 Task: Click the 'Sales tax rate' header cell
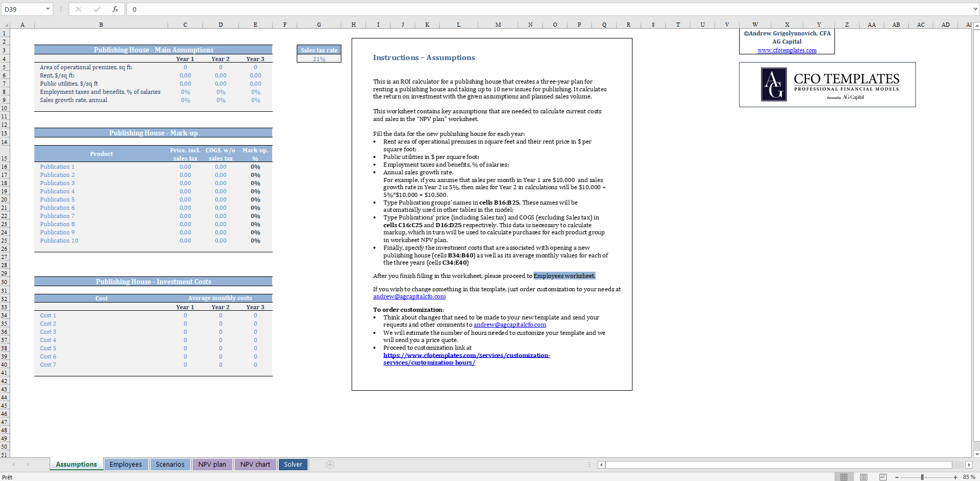(319, 50)
